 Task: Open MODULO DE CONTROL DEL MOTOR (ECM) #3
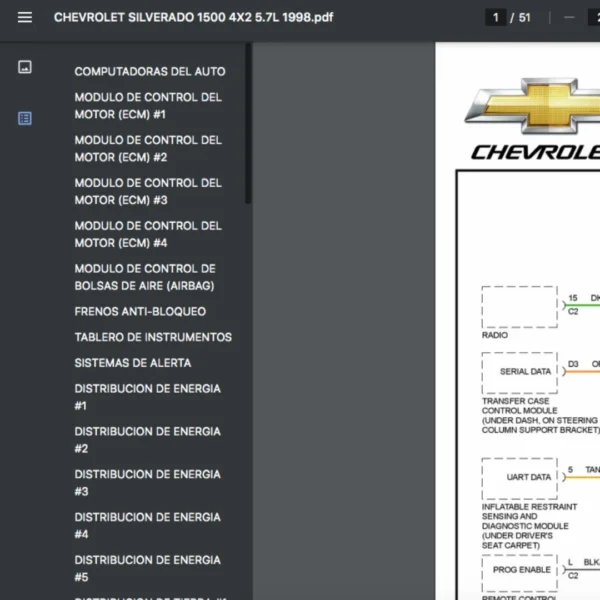tap(148, 191)
